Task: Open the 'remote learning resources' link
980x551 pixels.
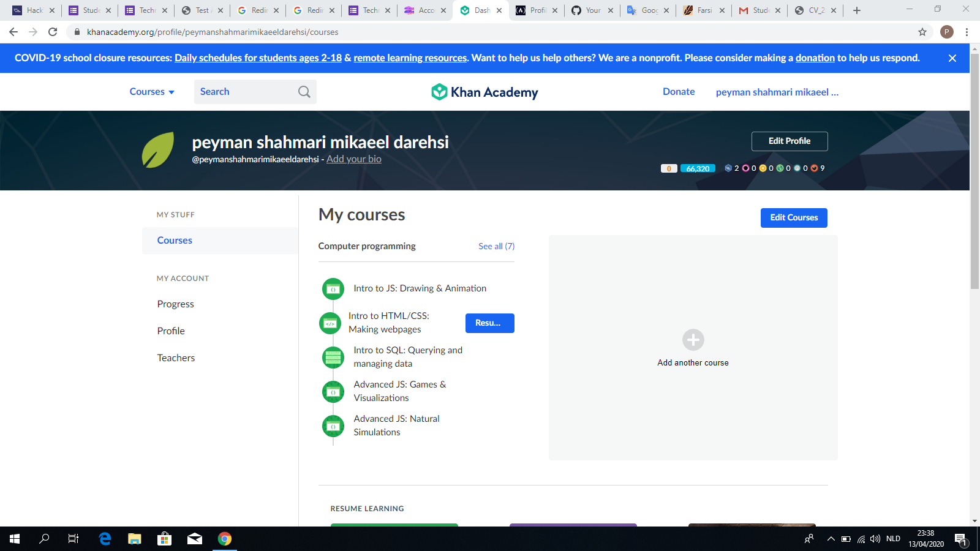Action: tap(410, 58)
